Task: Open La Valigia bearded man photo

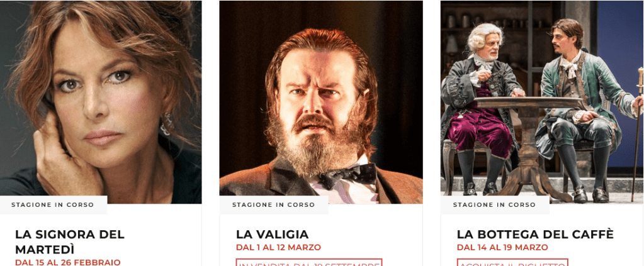Action: tap(321, 102)
